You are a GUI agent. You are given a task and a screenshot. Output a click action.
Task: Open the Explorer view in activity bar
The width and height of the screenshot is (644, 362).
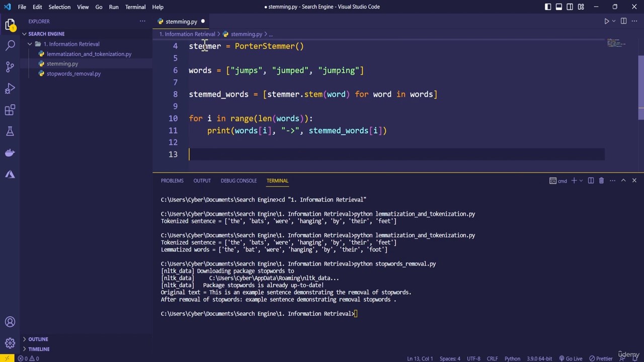[x=10, y=25]
